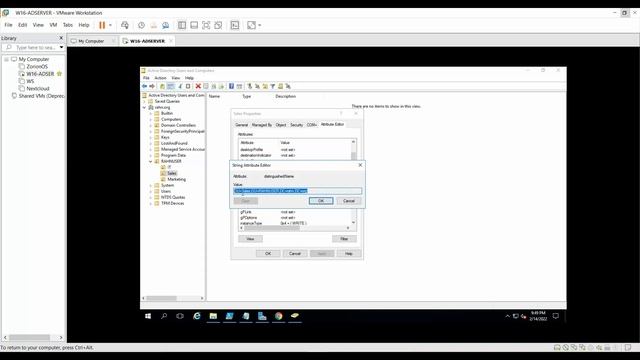Viewport: 640px width, 360px height.
Task: Collapse the domain root node in tree
Action: point(144,107)
